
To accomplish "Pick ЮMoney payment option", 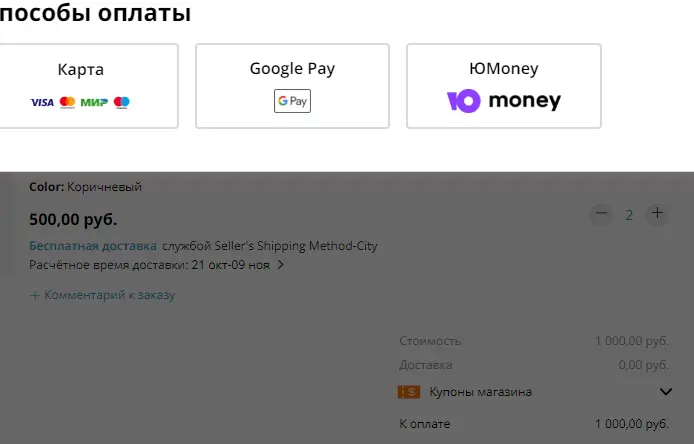I will pos(504,86).
